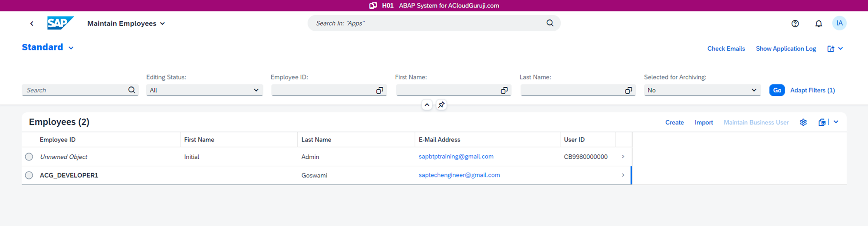The image size is (868, 226).
Task: Expand the Standard view variant dropdown
Action: (71, 48)
